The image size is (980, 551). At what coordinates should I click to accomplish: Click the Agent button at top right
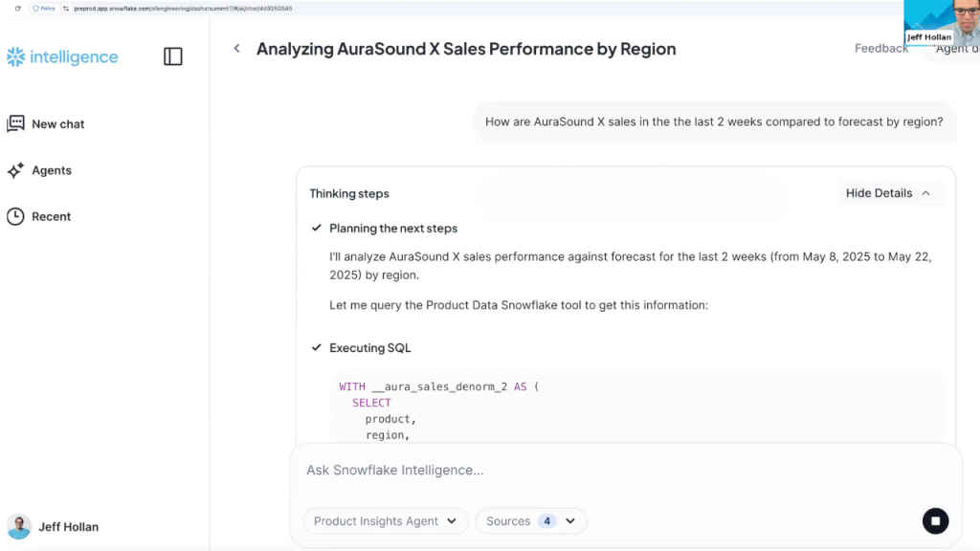click(957, 48)
